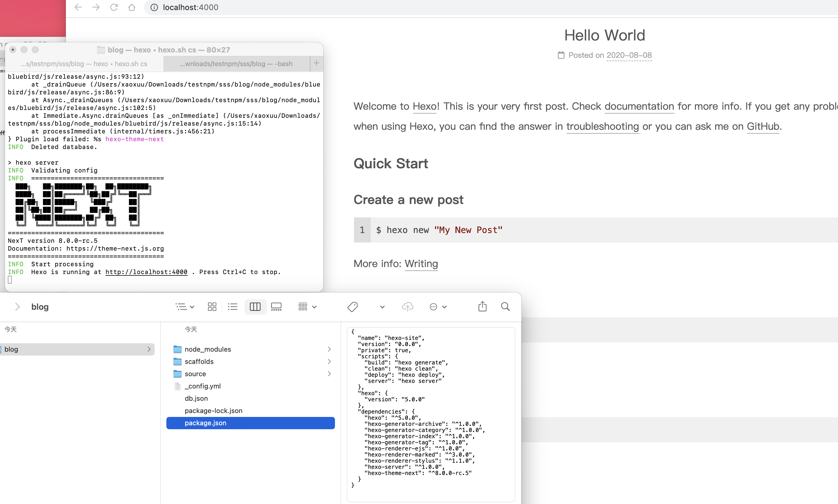Open the troubleshooting link on the Hexo page
Screen dimensions: 838x504
[602, 126]
